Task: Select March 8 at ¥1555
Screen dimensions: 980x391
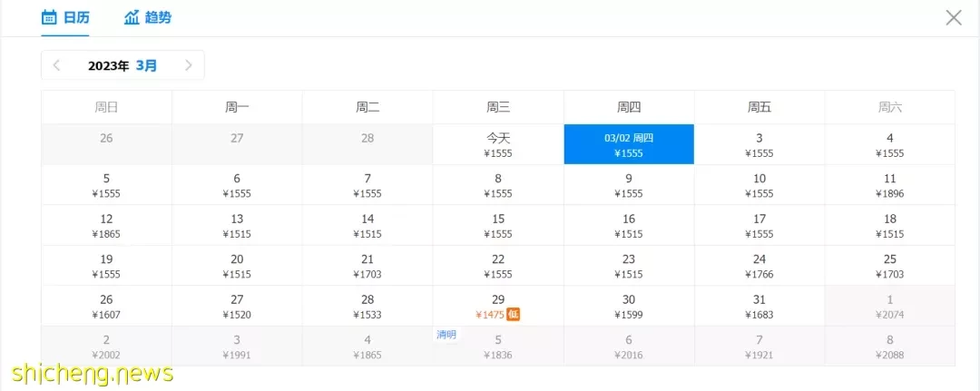Action: pyautogui.click(x=498, y=185)
